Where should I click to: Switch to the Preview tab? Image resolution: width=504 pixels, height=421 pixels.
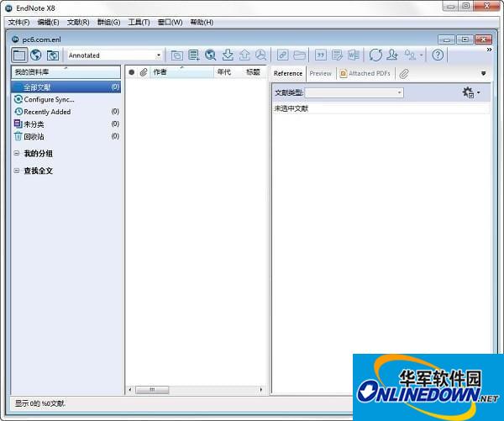(x=321, y=73)
